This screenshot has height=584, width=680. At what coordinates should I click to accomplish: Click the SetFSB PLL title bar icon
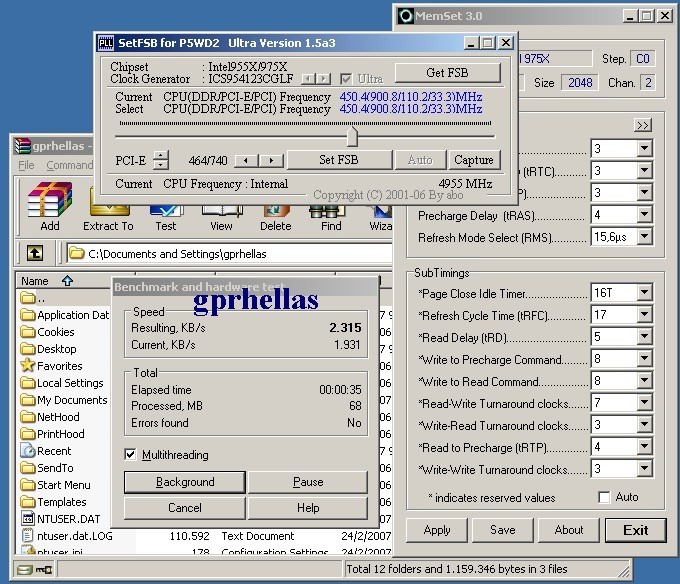point(105,43)
